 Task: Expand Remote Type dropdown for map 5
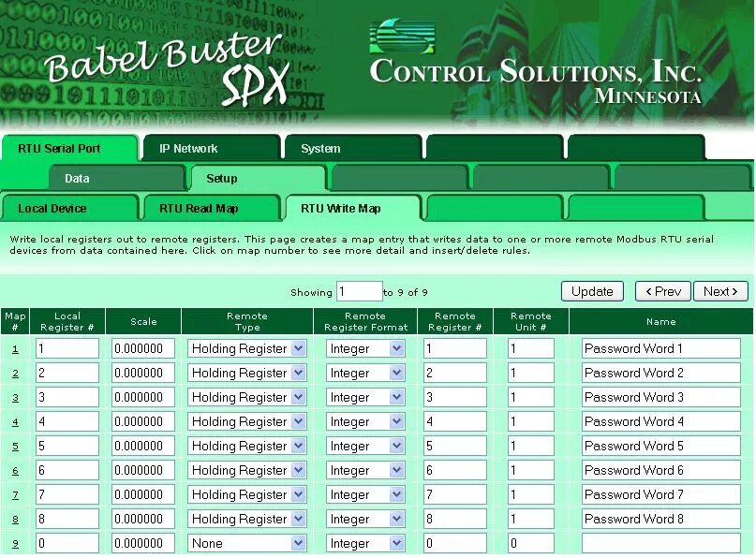(247, 446)
